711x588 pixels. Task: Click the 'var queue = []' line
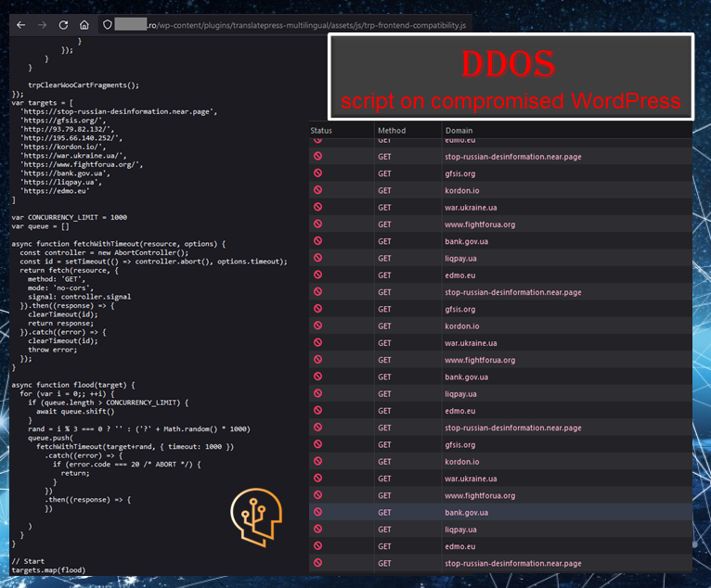(x=40, y=226)
